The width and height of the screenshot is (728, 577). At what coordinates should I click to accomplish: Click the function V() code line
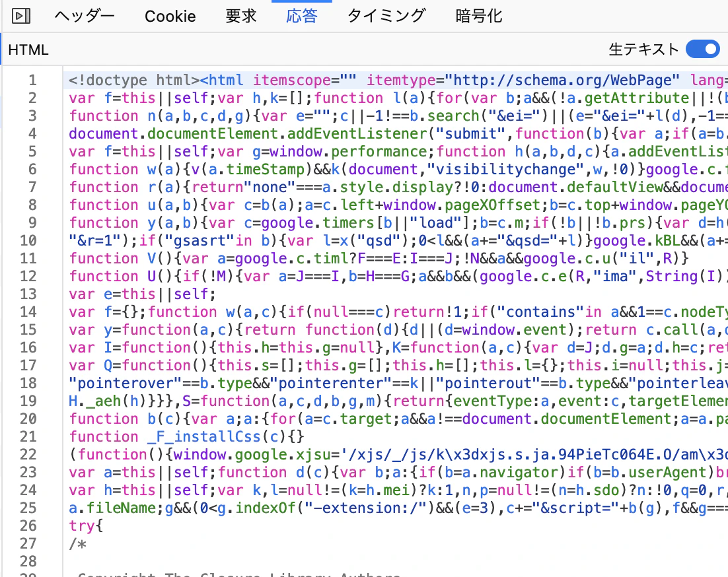click(379, 258)
